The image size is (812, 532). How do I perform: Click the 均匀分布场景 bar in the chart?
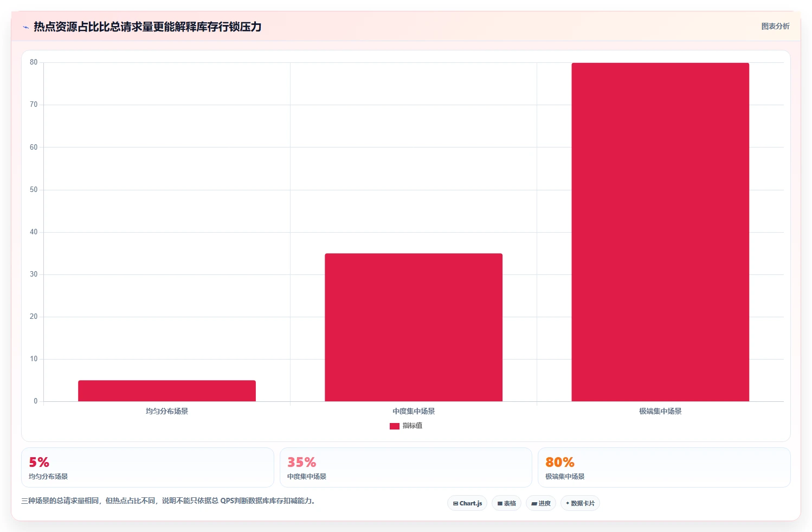tap(167, 391)
